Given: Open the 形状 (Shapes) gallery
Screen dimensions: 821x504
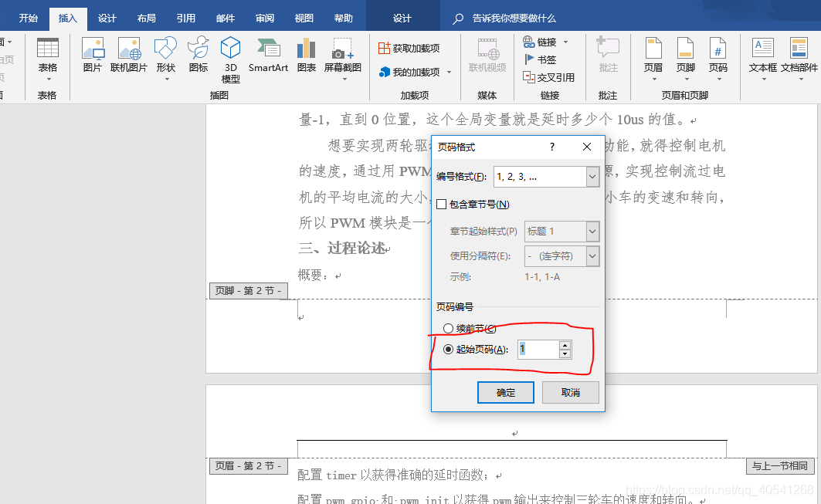Looking at the screenshot, I should coord(165,59).
